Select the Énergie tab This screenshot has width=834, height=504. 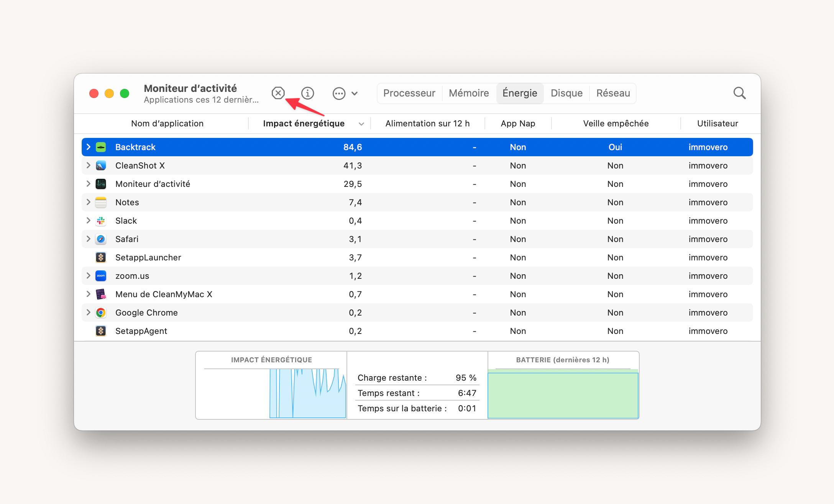tap(520, 93)
